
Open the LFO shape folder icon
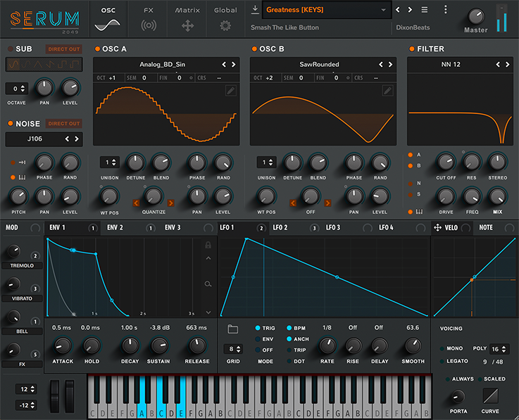coord(232,329)
